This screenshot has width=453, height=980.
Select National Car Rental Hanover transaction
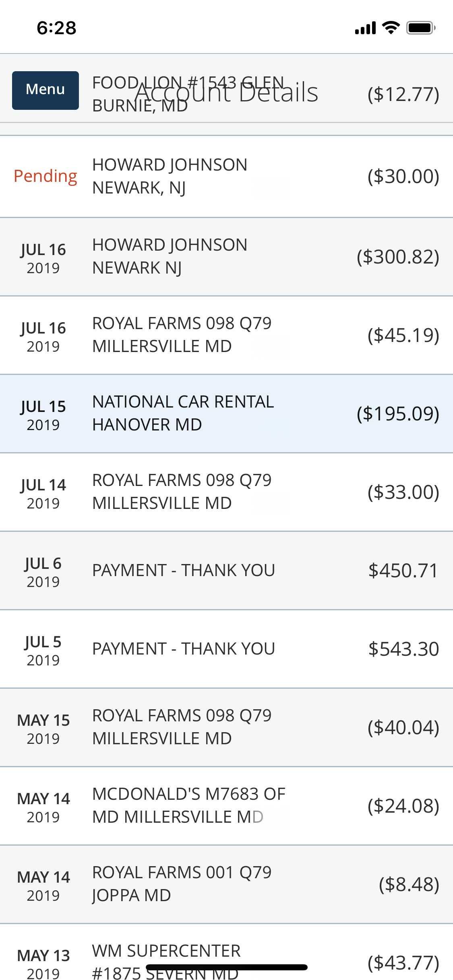pyautogui.click(x=226, y=414)
